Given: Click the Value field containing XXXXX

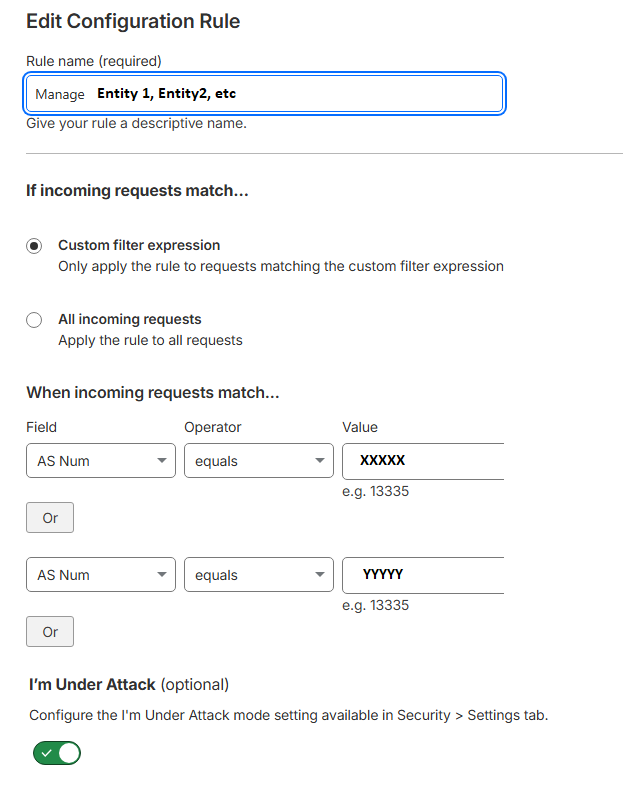Looking at the screenshot, I should [x=423, y=461].
